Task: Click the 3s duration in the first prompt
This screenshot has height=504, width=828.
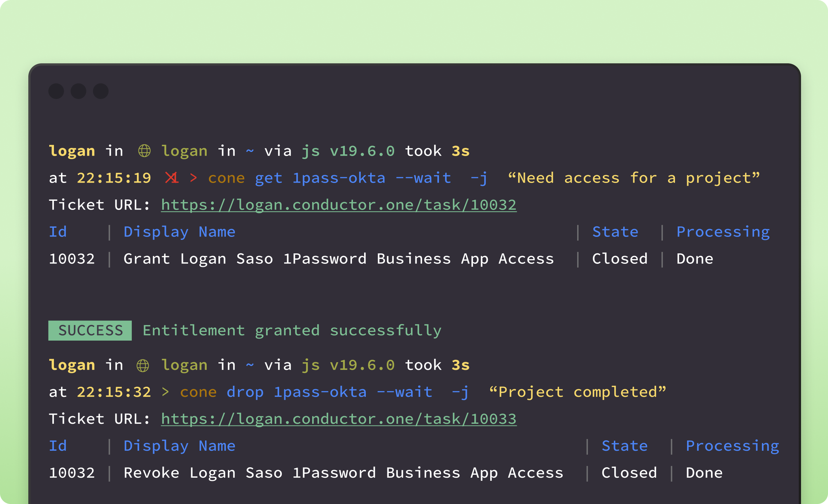Action: tap(461, 151)
